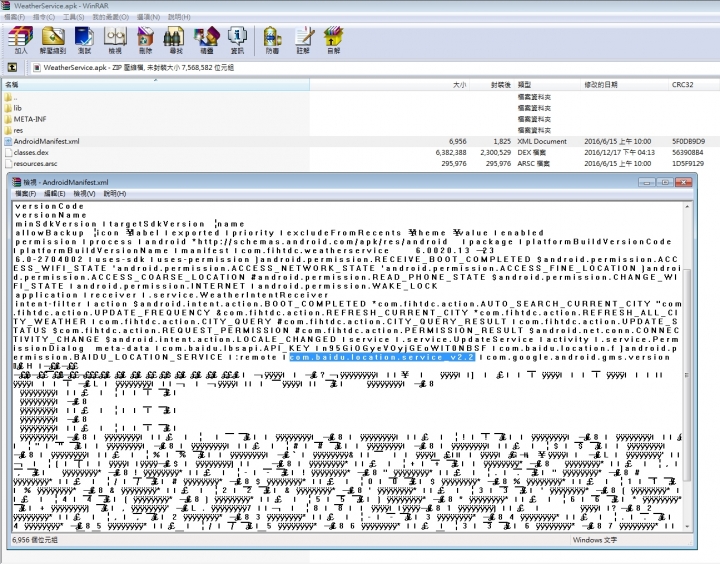Viewport: 720px width, 564px height.
Task: Sort files by 類型 type column header
Action: (547, 85)
